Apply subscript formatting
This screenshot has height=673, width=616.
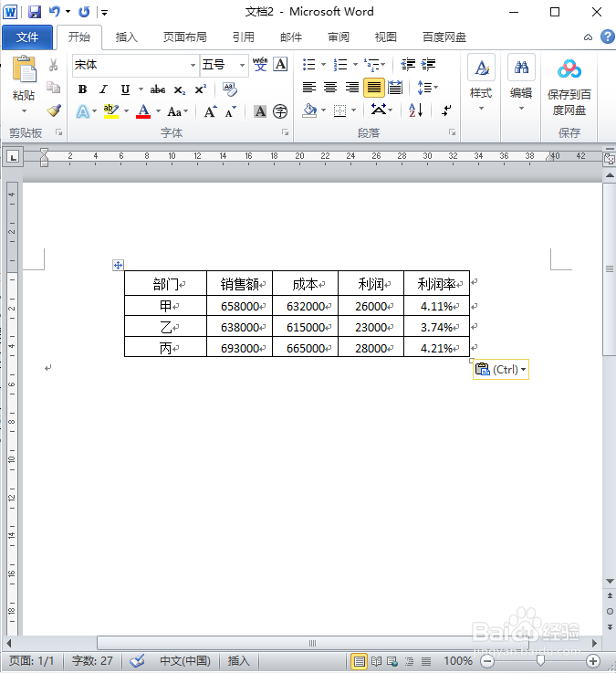point(179,89)
